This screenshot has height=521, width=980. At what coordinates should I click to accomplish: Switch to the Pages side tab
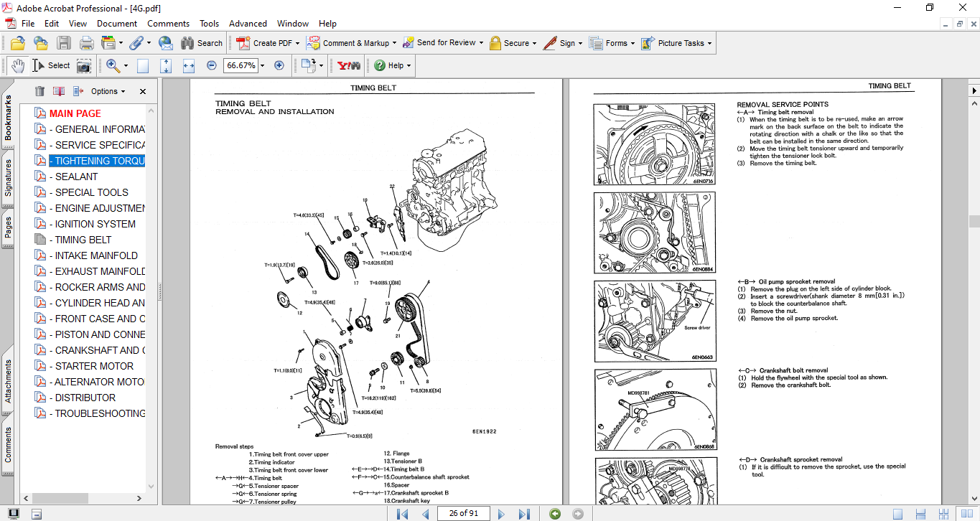pos(8,227)
